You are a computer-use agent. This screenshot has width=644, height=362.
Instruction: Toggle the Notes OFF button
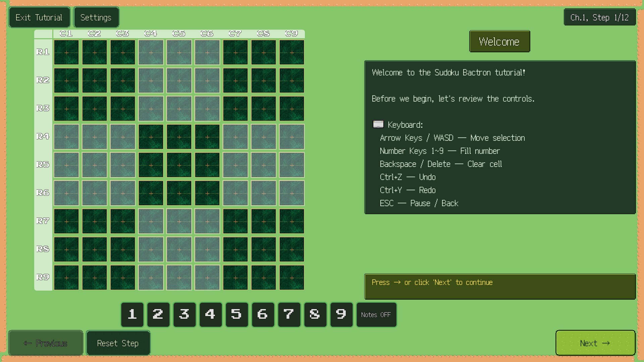point(376,314)
